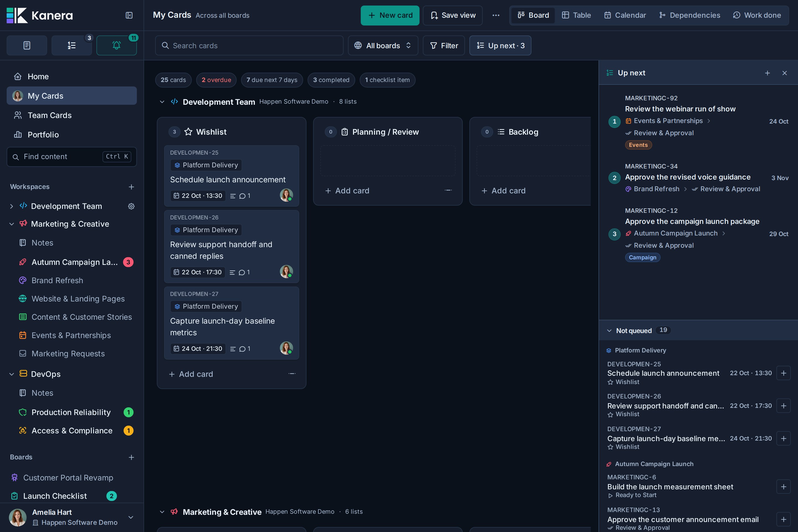The image size is (798, 532).
Task: Queue Review support handoff card with plus
Action: [783, 406]
